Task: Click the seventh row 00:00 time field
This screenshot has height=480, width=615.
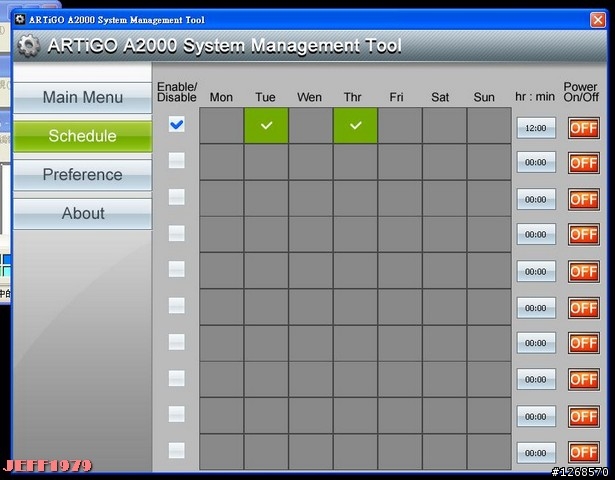Action: pyautogui.click(x=536, y=343)
